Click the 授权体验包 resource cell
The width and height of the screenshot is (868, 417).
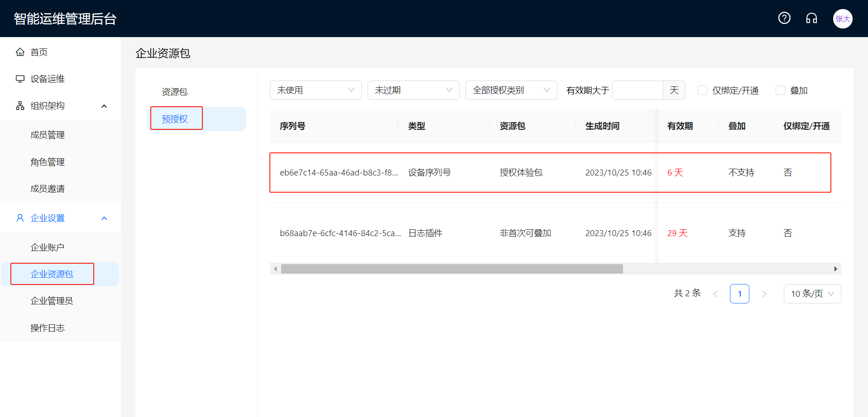[521, 173]
